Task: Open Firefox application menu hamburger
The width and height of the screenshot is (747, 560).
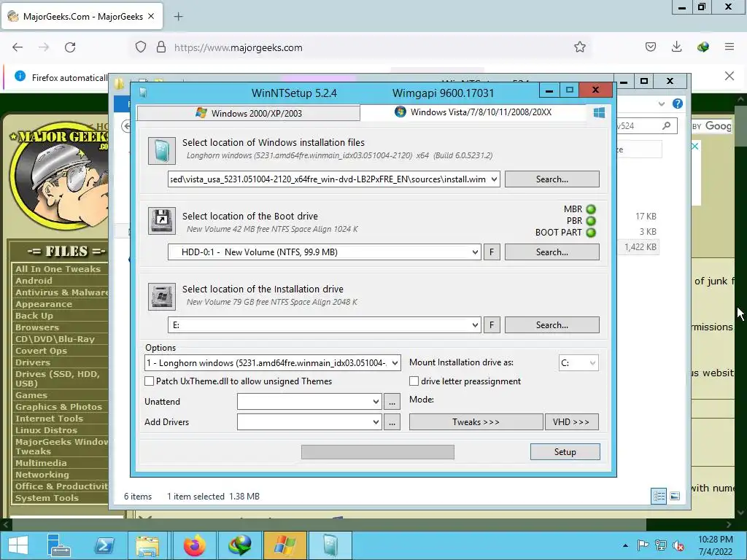Action: click(729, 47)
